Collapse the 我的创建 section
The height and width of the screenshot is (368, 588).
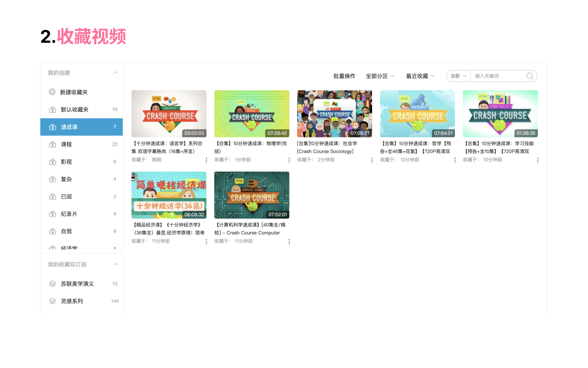coord(115,72)
